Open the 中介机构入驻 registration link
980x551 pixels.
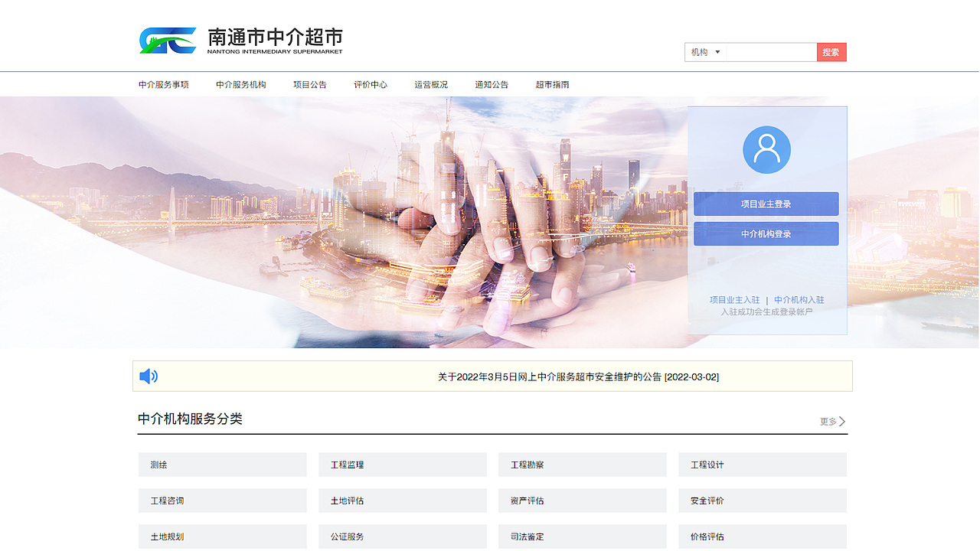click(799, 300)
